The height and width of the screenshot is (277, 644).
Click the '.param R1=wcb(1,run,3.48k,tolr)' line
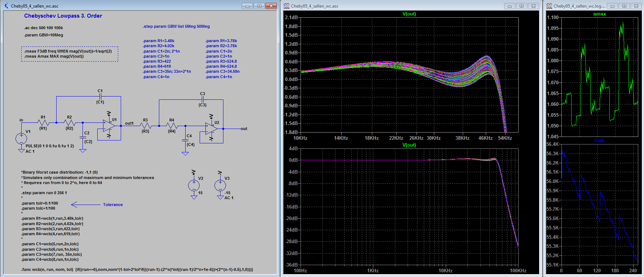pyautogui.click(x=52, y=218)
